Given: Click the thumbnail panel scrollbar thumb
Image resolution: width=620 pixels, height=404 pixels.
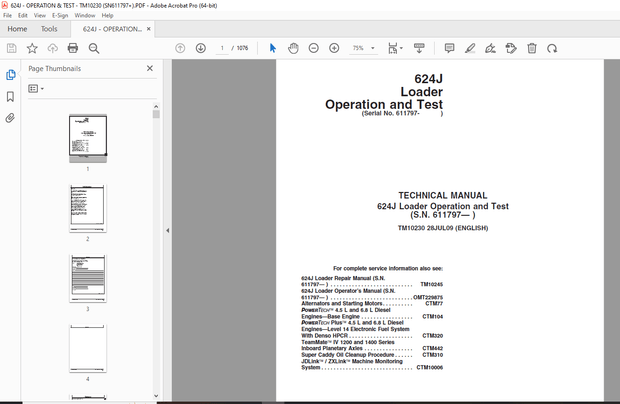Looking at the screenshot, I should click(x=156, y=114).
